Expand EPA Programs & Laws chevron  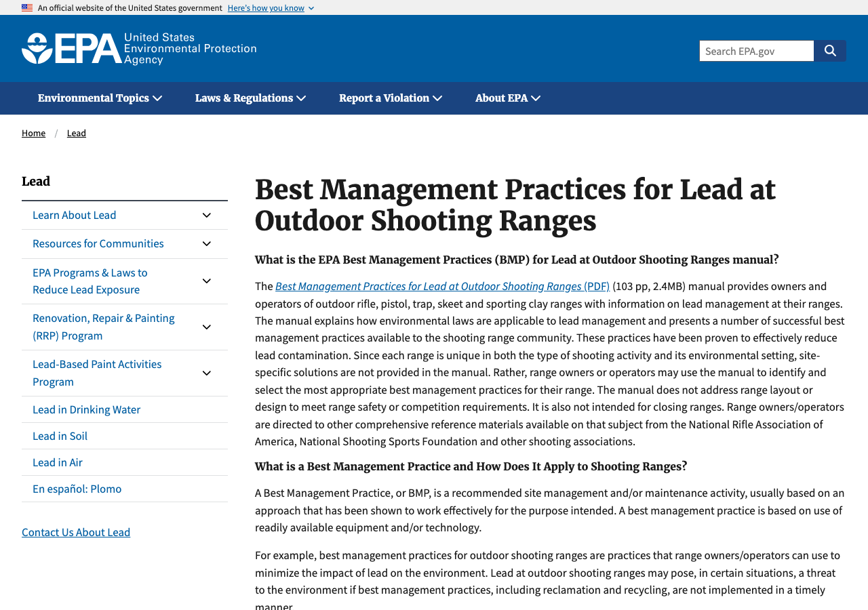[207, 281]
